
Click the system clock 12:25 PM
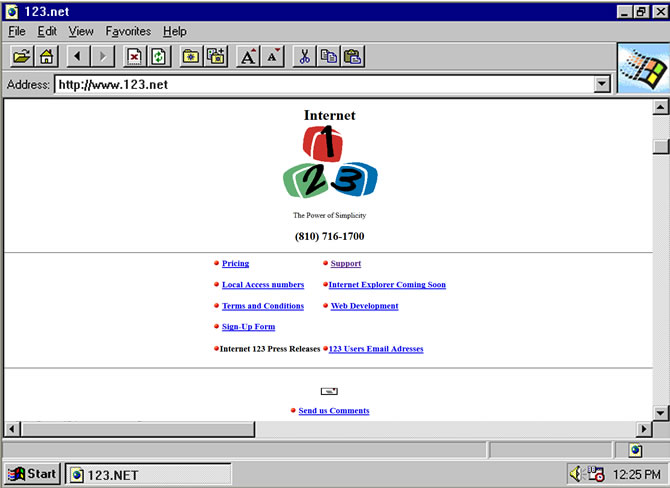(637, 474)
